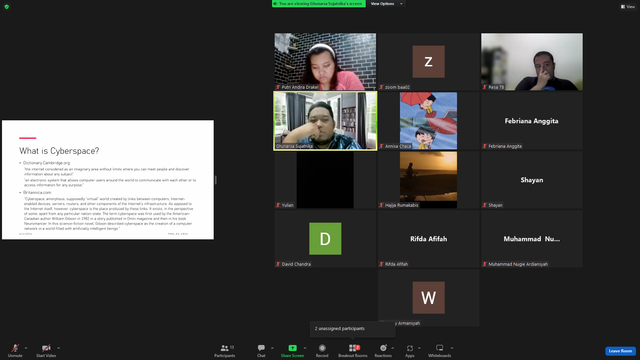
Task: Select Yulian's black video tile
Action: coord(325,180)
